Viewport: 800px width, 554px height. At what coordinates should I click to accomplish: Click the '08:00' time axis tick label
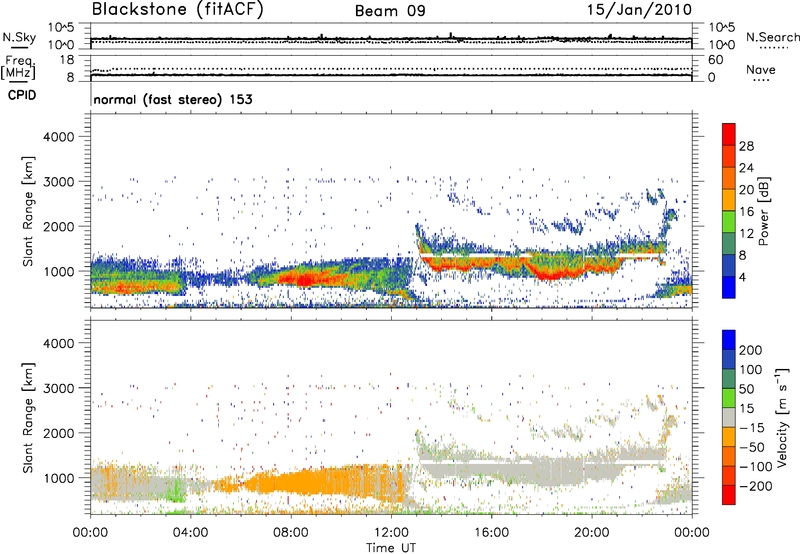point(291,533)
